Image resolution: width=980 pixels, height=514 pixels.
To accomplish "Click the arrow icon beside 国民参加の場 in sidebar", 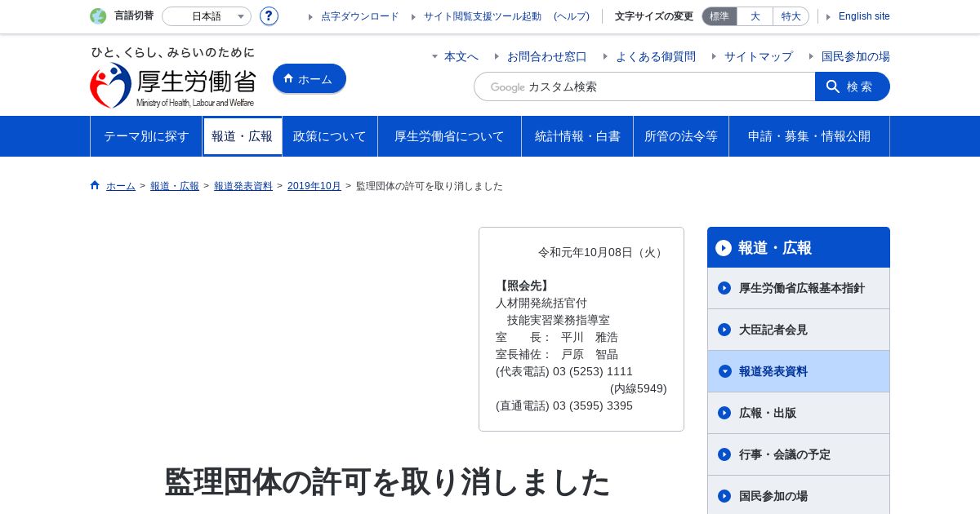I will (724, 496).
